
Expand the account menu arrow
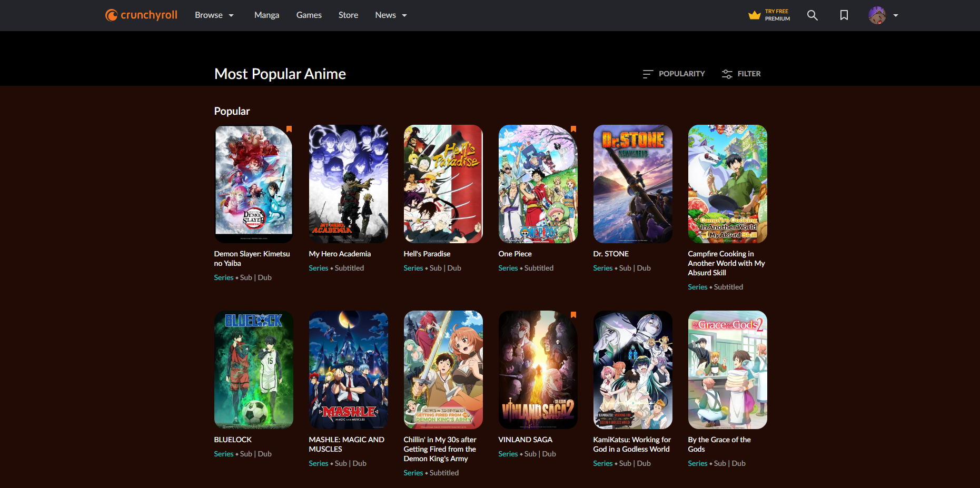pyautogui.click(x=896, y=15)
